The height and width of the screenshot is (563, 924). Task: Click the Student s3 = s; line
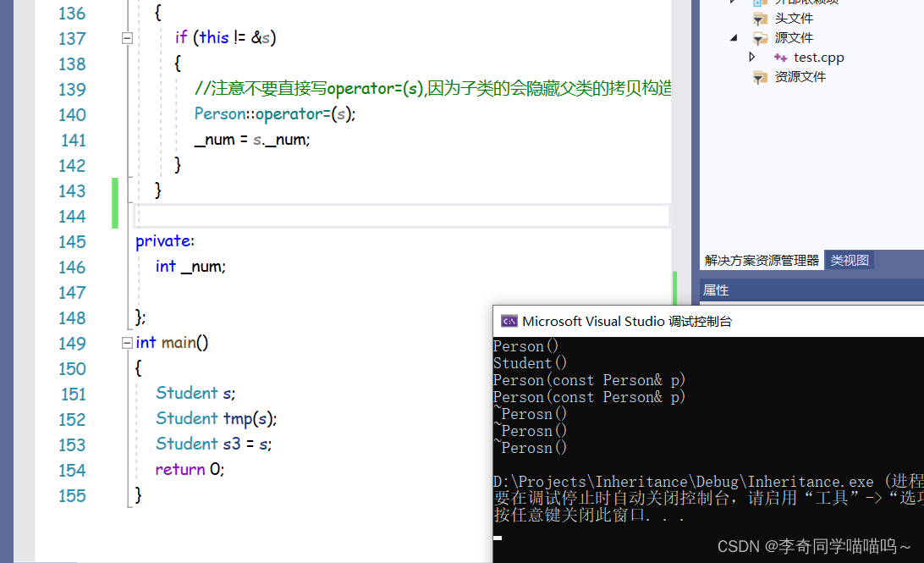click(x=214, y=444)
